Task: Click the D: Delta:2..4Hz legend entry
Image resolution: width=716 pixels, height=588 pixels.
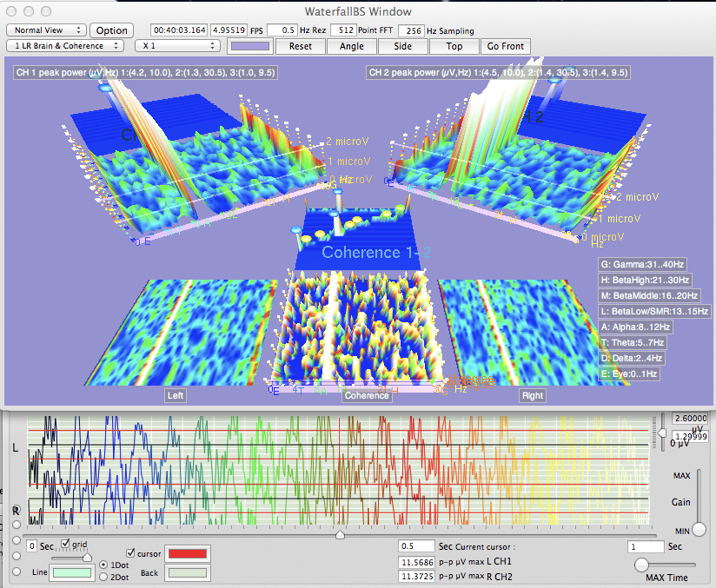Action: [631, 358]
